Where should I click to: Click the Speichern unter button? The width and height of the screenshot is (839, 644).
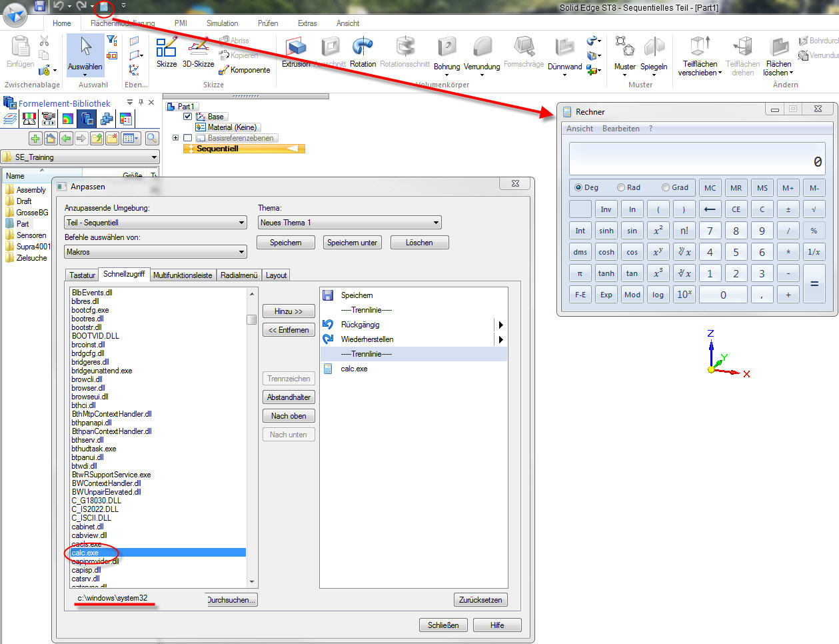click(352, 243)
